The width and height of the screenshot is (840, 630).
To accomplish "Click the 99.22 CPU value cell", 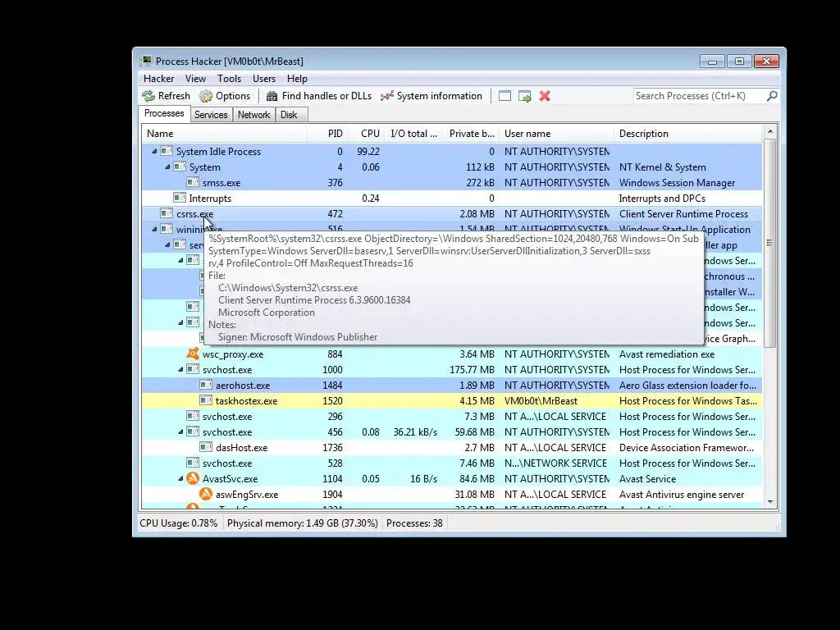I will click(x=368, y=152).
